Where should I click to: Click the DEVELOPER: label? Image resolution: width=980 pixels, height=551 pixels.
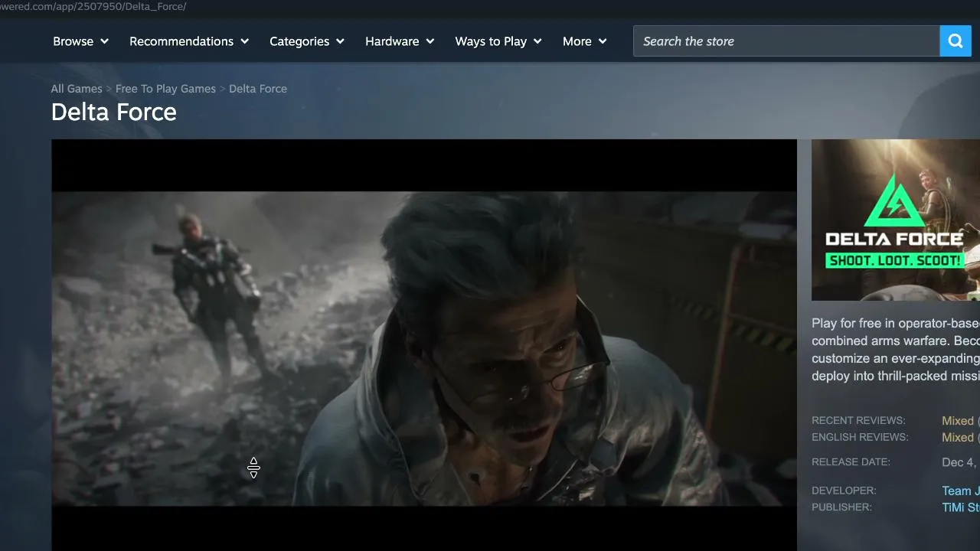click(x=844, y=491)
